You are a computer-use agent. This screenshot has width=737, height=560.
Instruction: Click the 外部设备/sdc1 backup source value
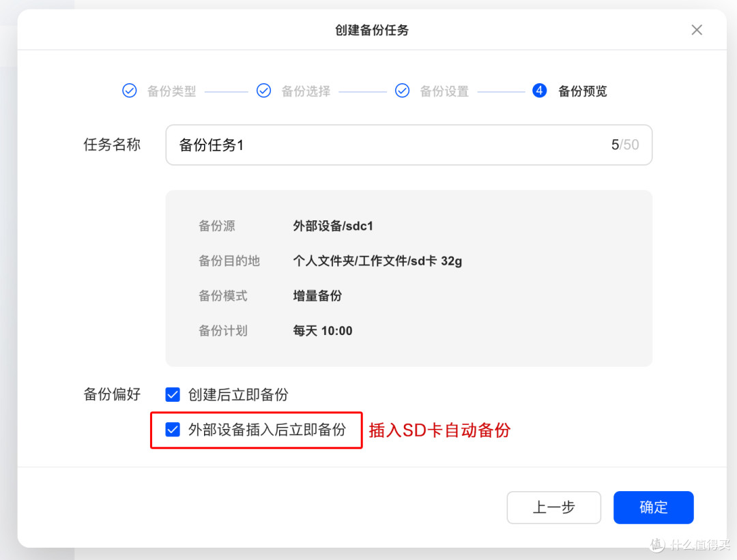pos(333,226)
